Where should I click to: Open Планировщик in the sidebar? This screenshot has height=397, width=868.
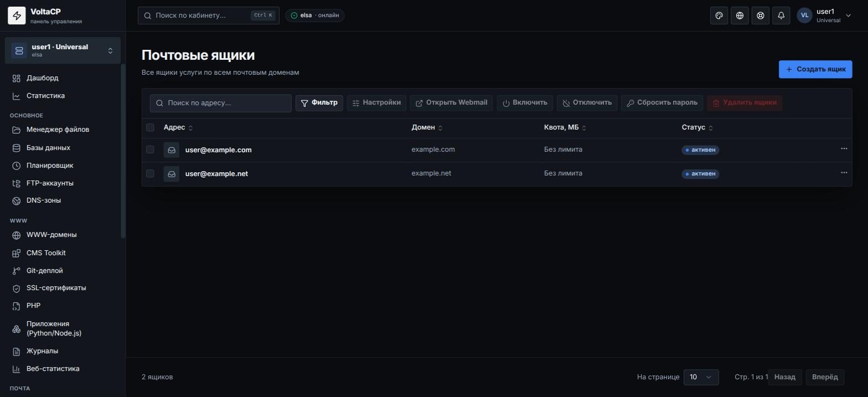(63, 166)
